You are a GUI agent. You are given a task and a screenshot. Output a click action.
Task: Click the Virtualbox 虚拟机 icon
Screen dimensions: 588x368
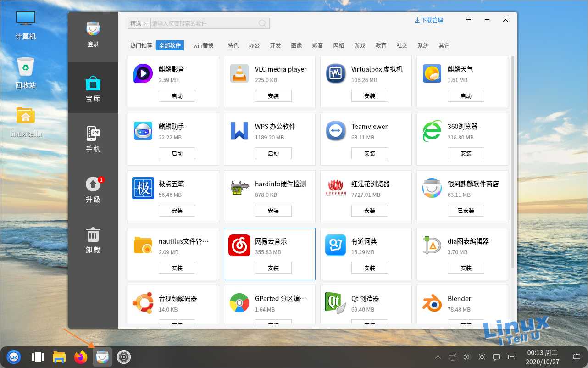click(x=335, y=74)
